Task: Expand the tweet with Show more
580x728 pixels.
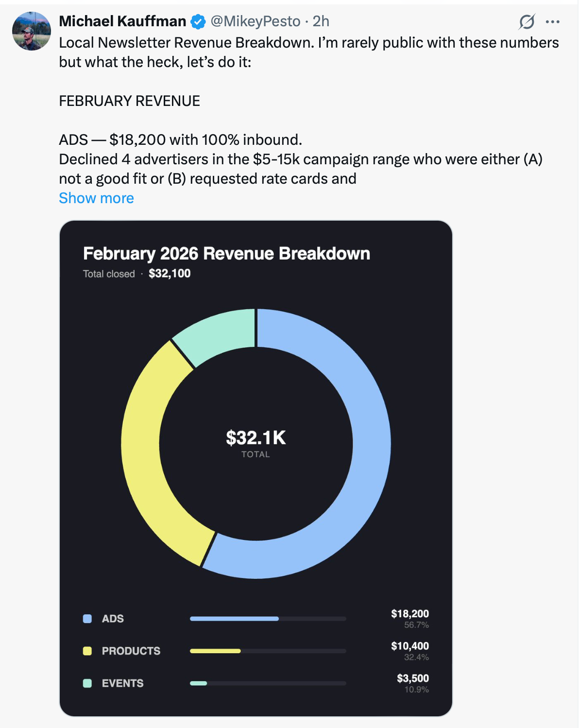Action: click(x=96, y=198)
